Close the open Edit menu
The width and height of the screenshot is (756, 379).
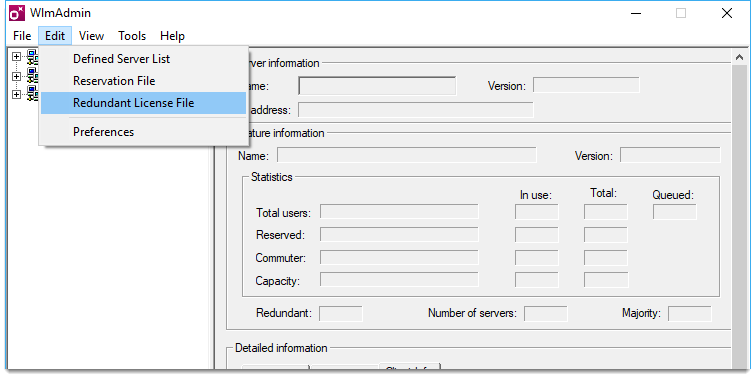point(55,36)
